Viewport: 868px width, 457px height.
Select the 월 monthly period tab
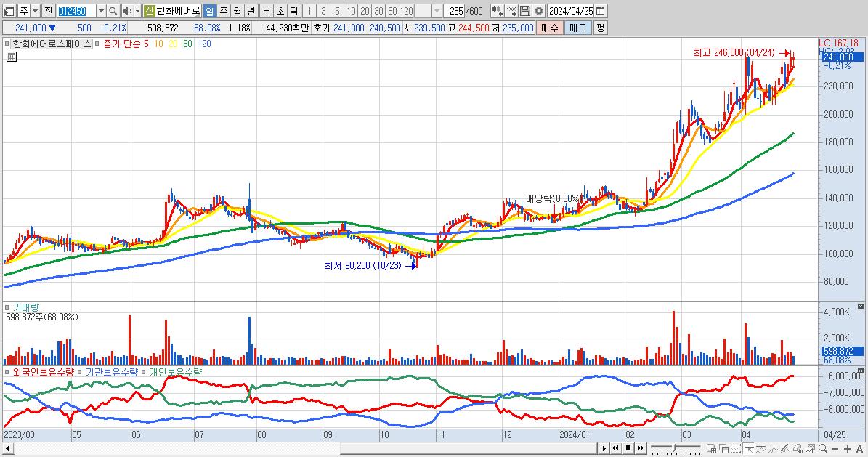[x=237, y=11]
